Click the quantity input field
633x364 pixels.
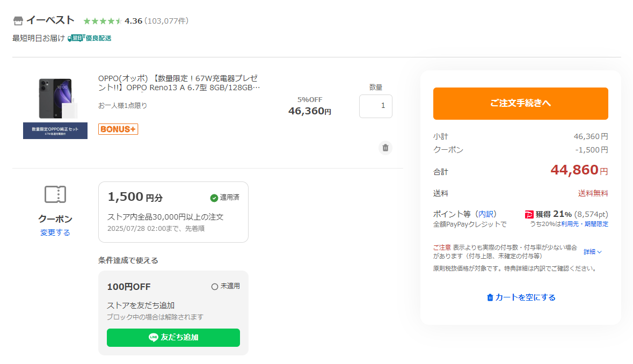375,106
